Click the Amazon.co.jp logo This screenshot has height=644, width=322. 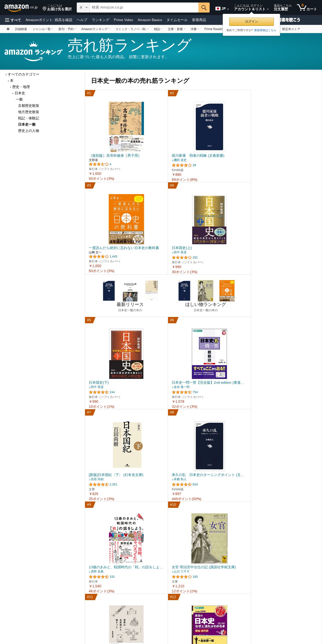(x=21, y=8)
